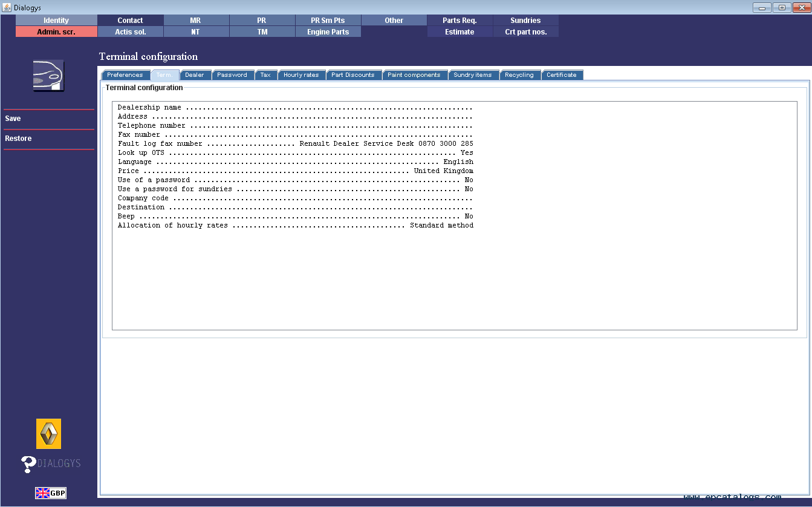
Task: Open the Sundries menu
Action: [x=525, y=21]
